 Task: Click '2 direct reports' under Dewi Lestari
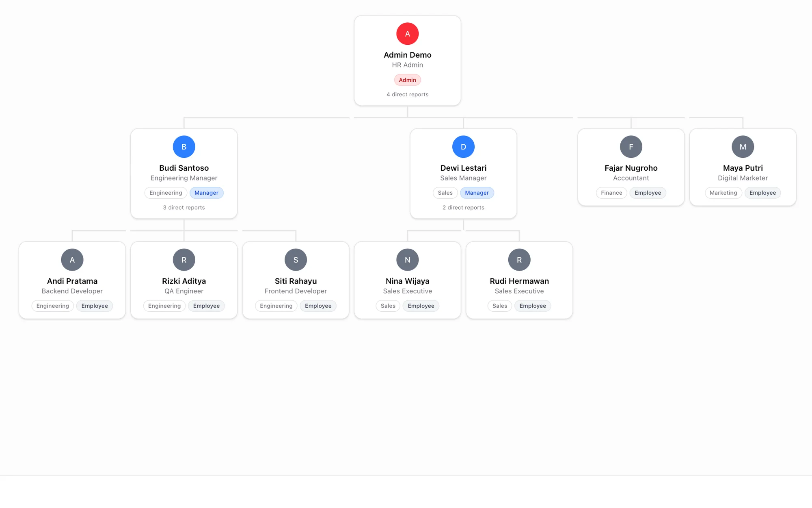pos(463,207)
